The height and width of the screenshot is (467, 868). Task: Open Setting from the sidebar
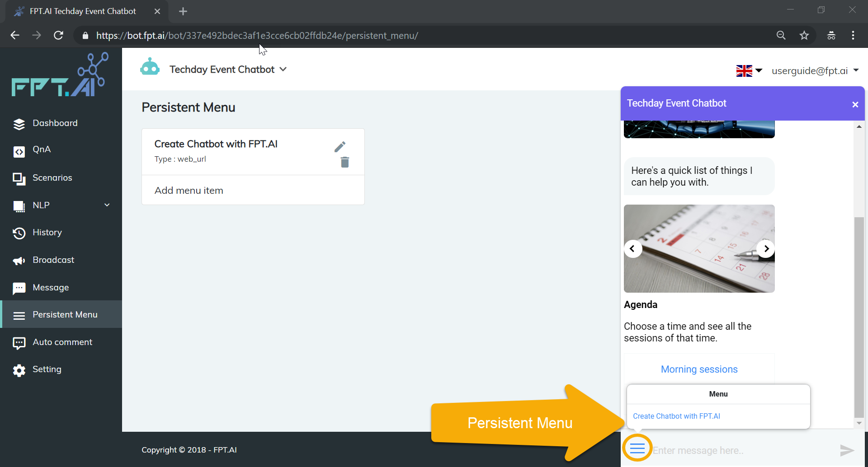(47, 369)
